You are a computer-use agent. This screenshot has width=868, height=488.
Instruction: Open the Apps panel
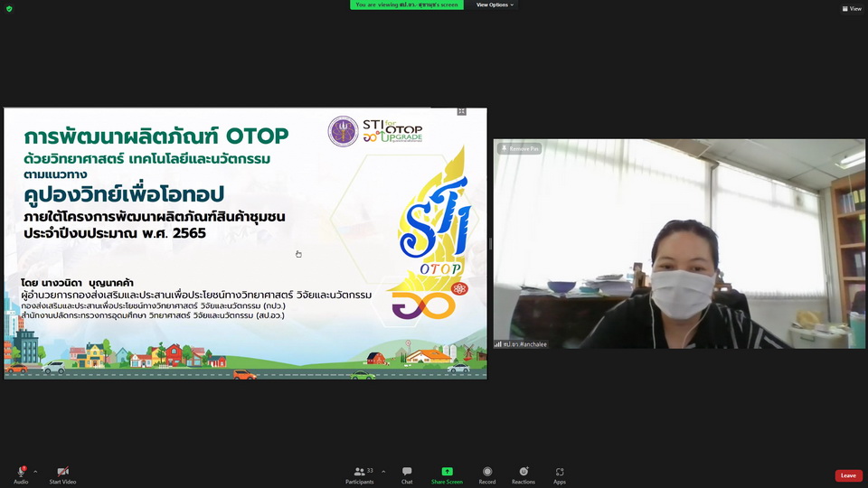pos(560,474)
